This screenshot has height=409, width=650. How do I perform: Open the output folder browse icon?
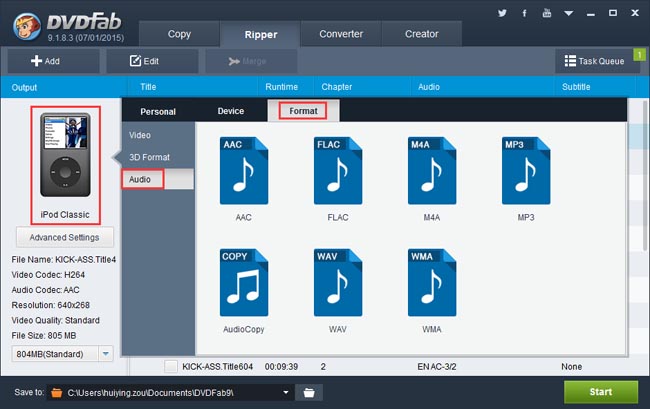[x=310, y=392]
